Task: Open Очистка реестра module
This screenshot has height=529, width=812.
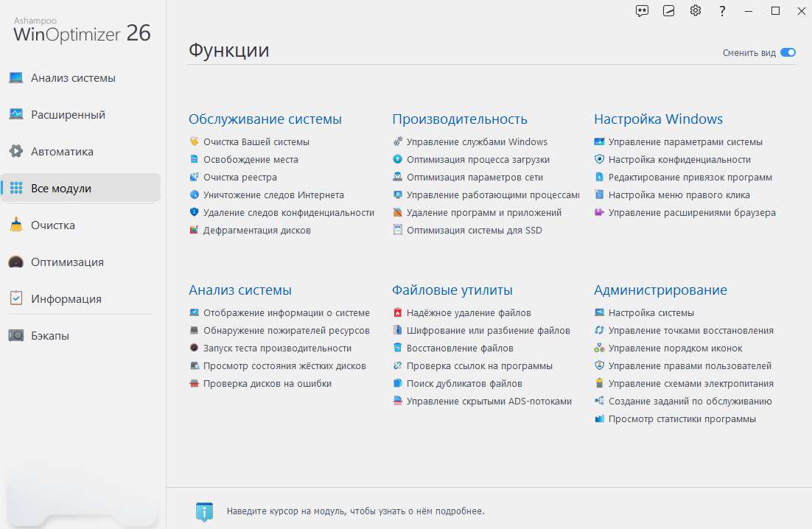Action: pyautogui.click(x=239, y=177)
